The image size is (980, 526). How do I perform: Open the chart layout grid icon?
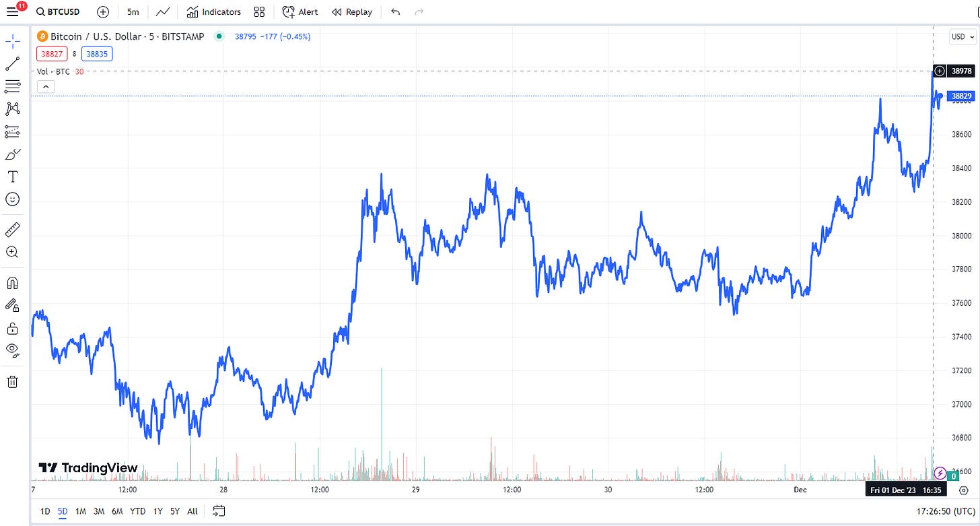[259, 12]
